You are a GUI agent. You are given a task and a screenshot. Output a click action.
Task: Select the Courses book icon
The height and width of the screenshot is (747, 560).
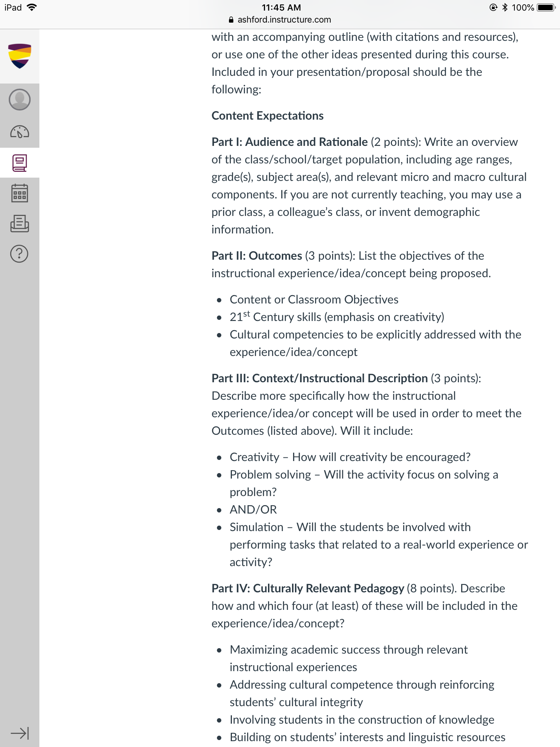[x=20, y=163]
